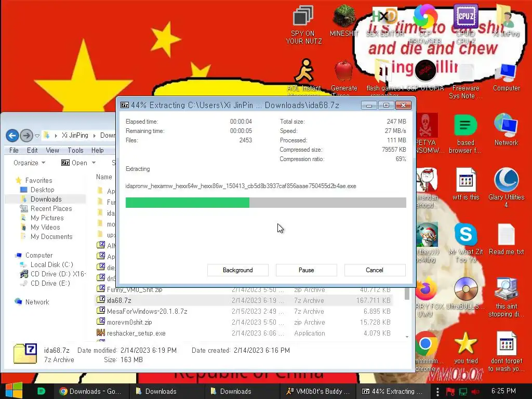Image resolution: width=532 pixels, height=399 pixels.
Task: Select CD Drive (E:) in the tree
Action: pyautogui.click(x=50, y=283)
